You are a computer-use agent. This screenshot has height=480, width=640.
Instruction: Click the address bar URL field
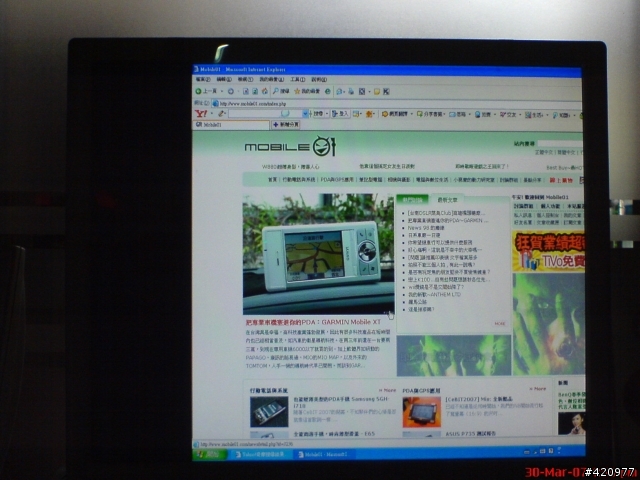[396, 104]
